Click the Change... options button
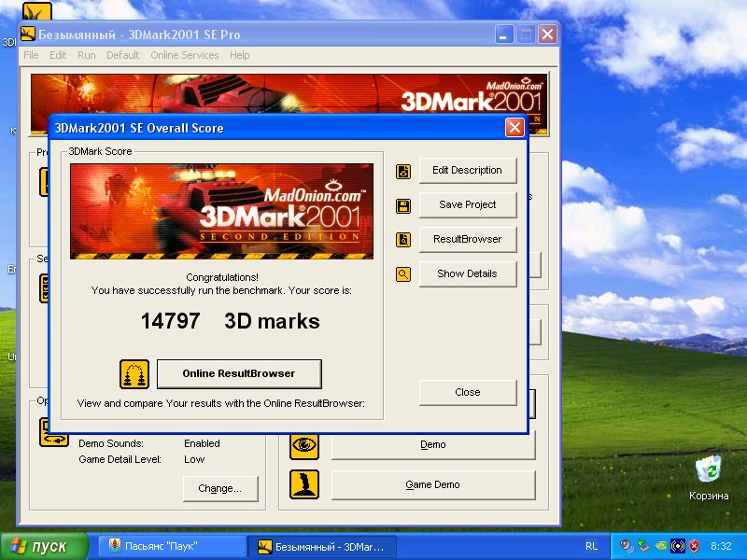The image size is (747, 560). pyautogui.click(x=220, y=488)
